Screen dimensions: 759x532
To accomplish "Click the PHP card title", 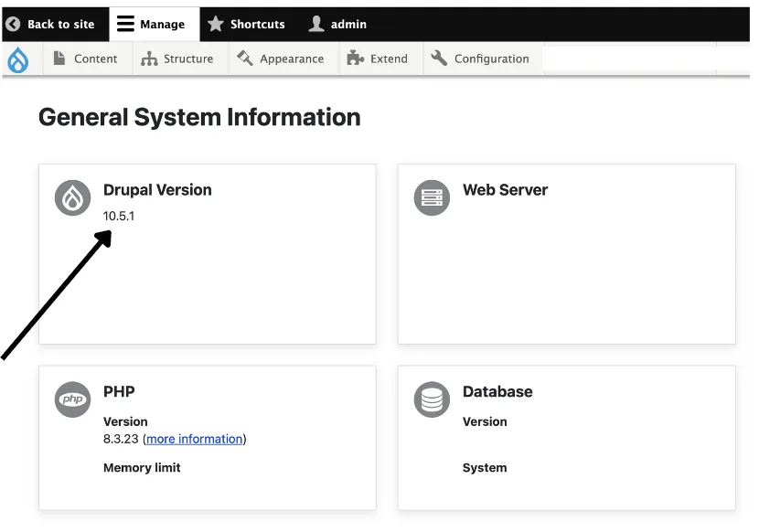I will 119,391.
